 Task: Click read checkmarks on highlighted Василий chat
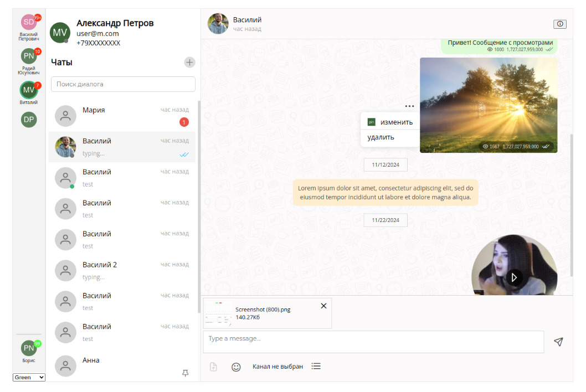tap(184, 154)
